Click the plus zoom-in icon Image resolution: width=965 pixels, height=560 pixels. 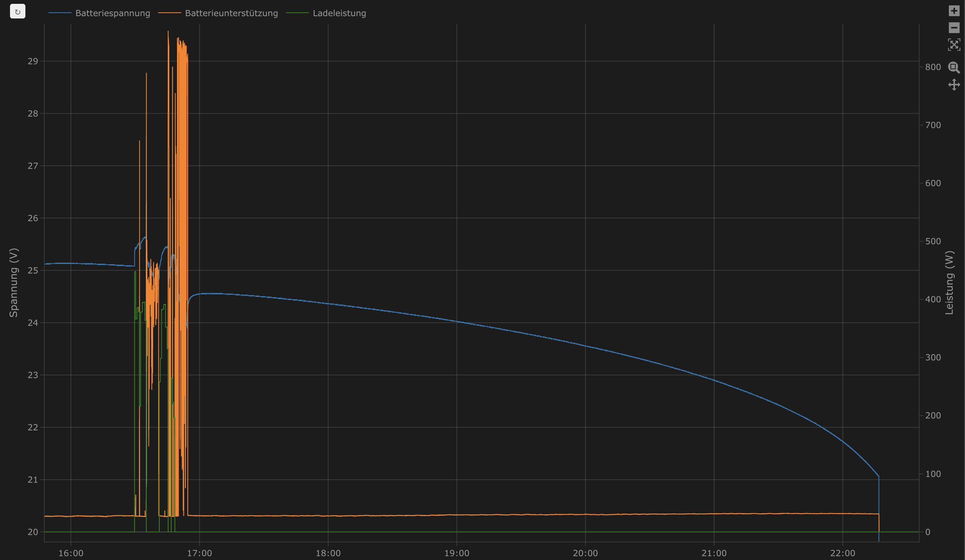[x=954, y=11]
